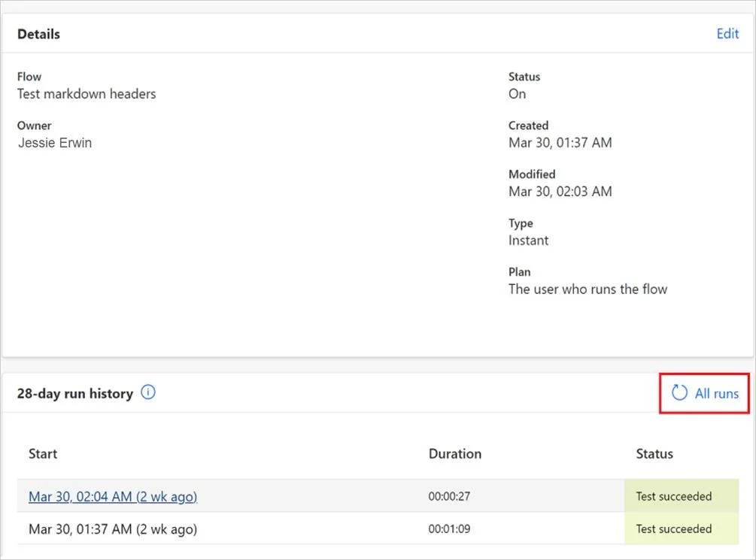Open the Mar 30, 02:04 AM run

click(x=113, y=496)
